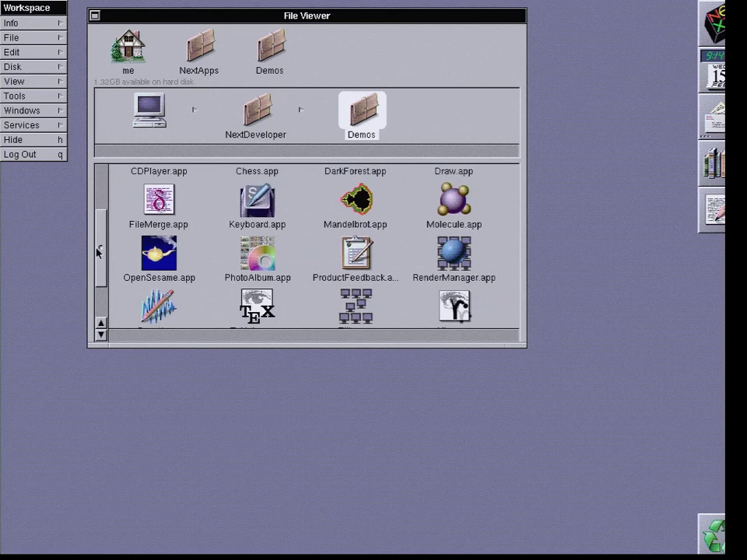747x560 pixels.
Task: Open the me home folder icon
Action: (128, 46)
